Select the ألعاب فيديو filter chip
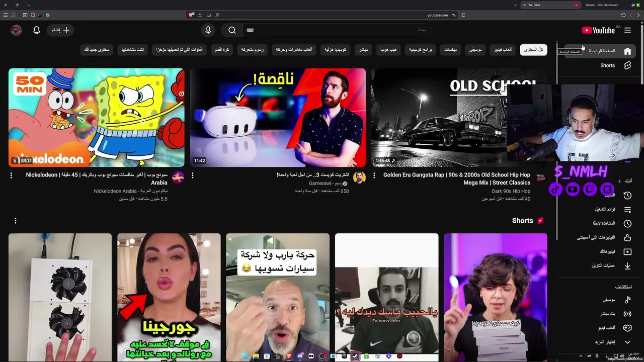644x362 pixels. 503,50
